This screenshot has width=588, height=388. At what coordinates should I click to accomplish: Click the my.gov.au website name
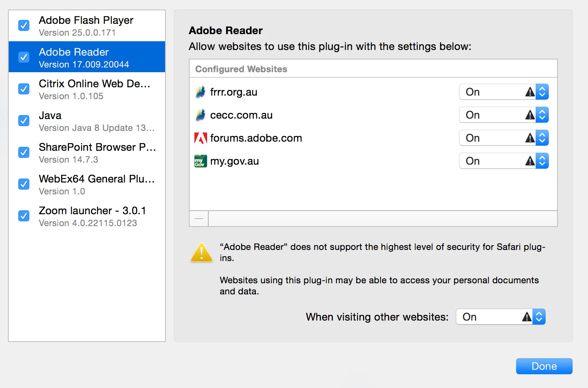(234, 161)
